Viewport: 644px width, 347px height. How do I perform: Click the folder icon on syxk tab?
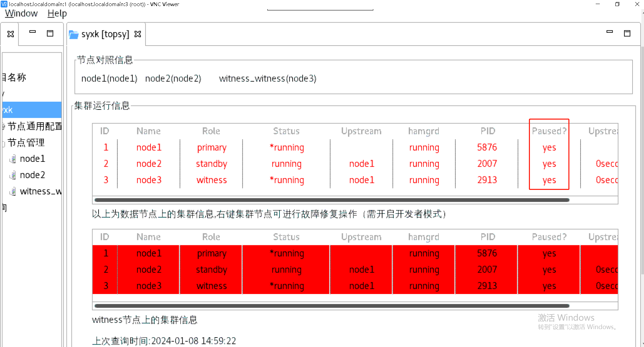(74, 34)
